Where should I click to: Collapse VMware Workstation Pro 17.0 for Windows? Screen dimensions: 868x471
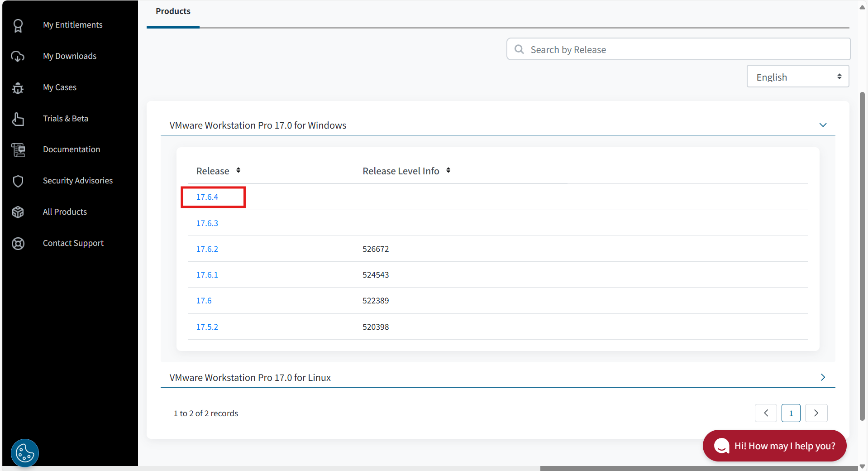tap(823, 125)
